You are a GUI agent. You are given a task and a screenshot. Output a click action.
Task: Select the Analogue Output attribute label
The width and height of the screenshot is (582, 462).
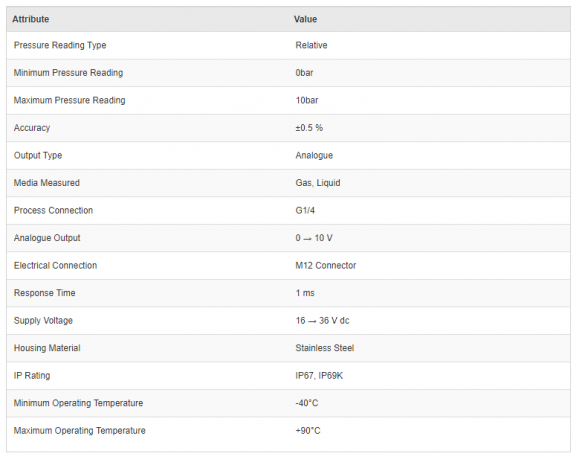coord(47,238)
